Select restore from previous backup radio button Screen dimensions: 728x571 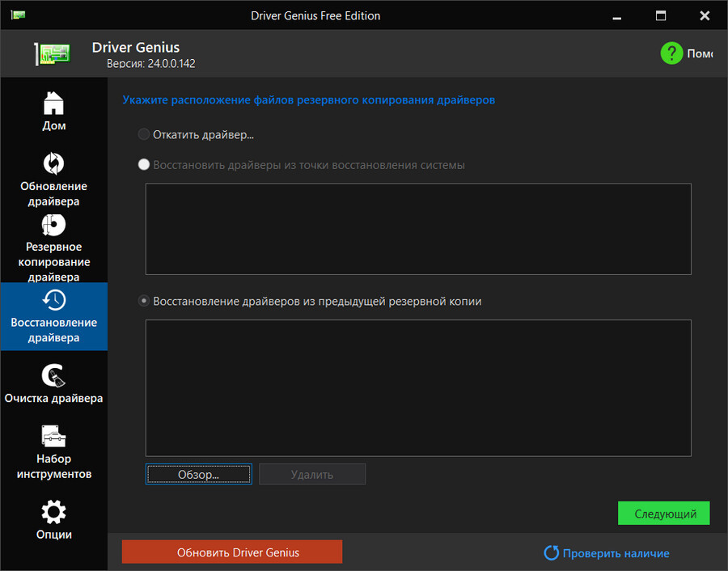(144, 302)
